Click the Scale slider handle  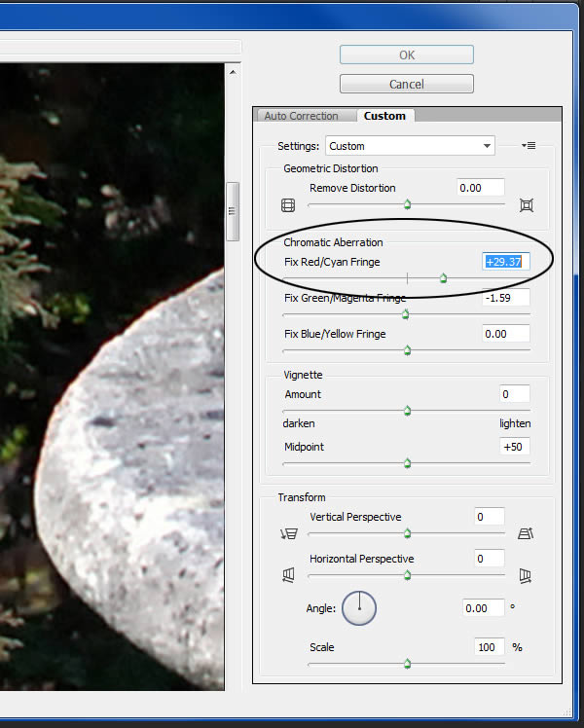pos(407,664)
